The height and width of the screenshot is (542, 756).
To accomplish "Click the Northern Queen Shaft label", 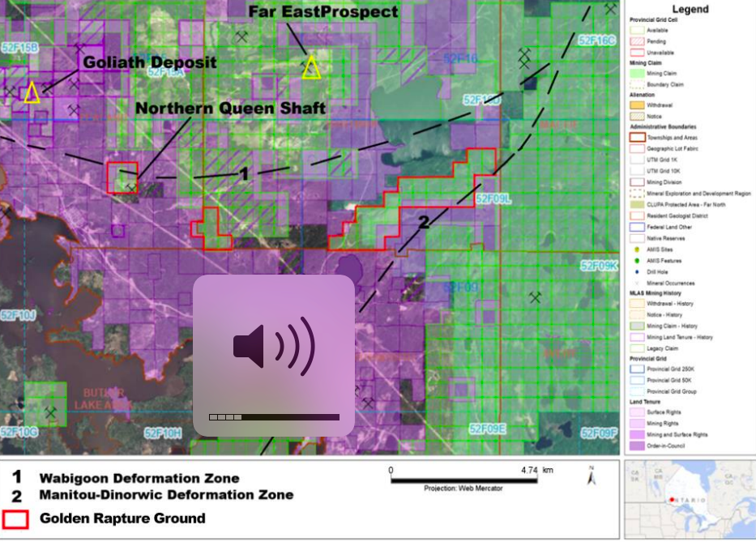I will pyautogui.click(x=230, y=108).
